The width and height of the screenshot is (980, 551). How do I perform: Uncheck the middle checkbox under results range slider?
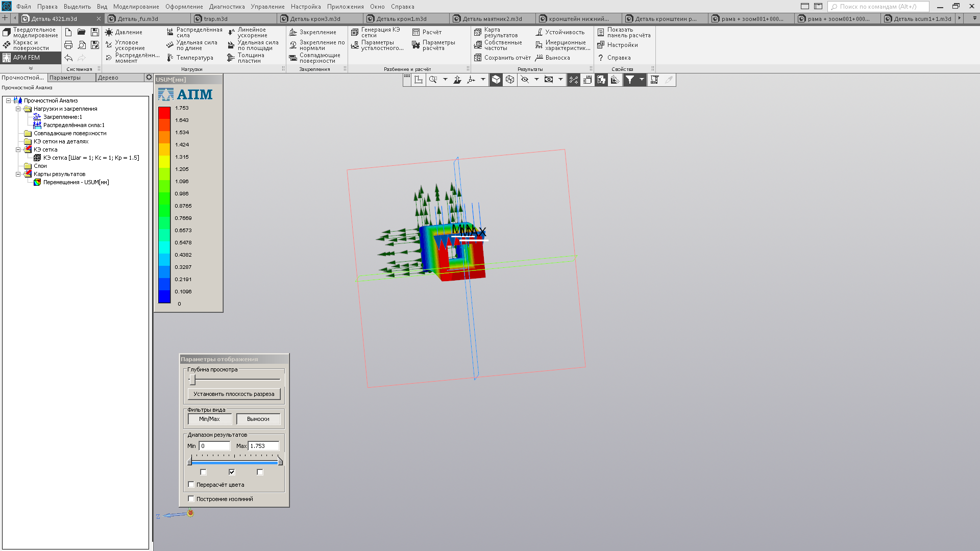(x=232, y=472)
